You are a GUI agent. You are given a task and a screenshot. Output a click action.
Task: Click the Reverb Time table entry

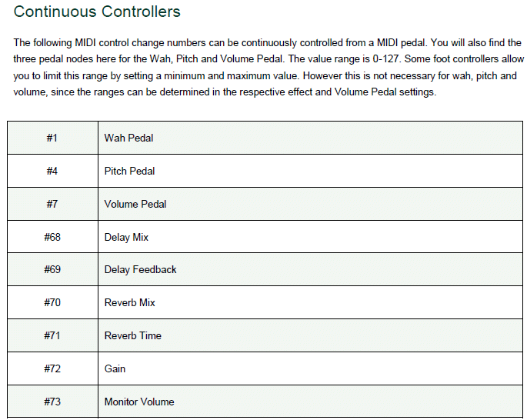(x=132, y=335)
